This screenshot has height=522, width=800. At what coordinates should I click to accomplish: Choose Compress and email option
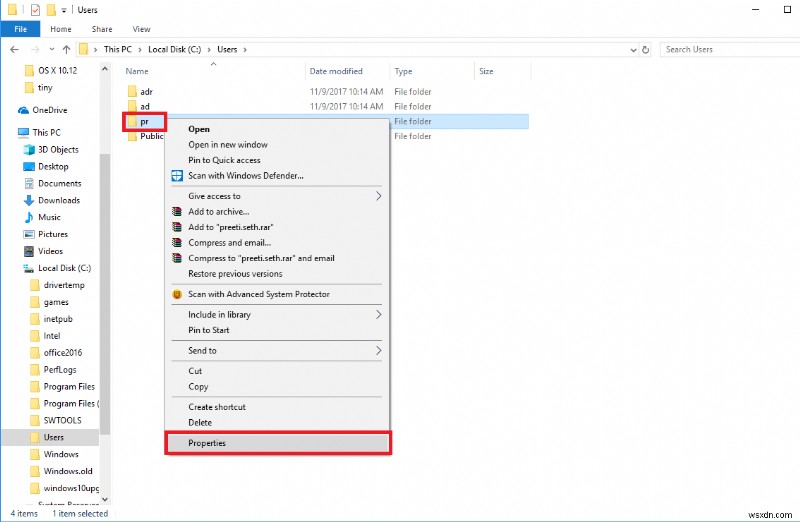click(x=230, y=242)
